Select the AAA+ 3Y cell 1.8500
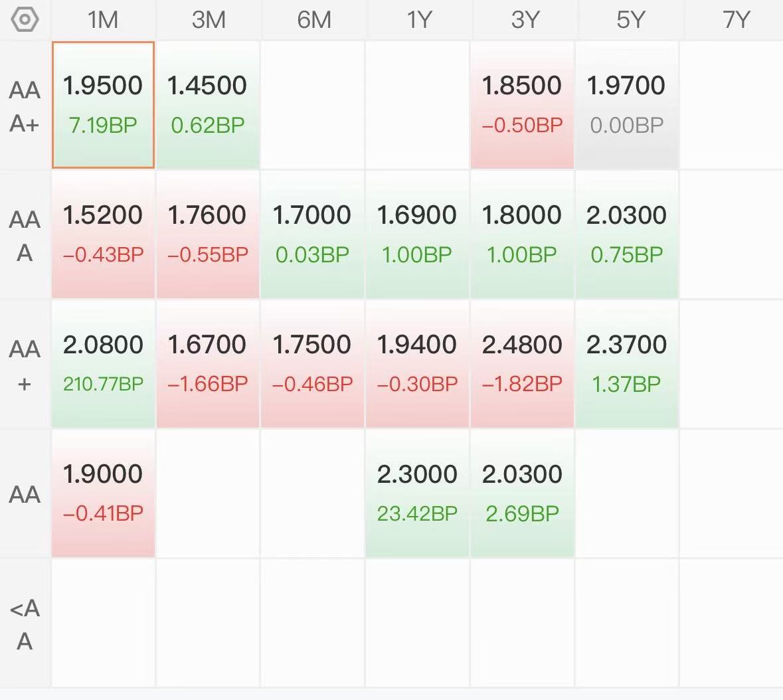Image resolution: width=783 pixels, height=700 pixels. coord(522,105)
